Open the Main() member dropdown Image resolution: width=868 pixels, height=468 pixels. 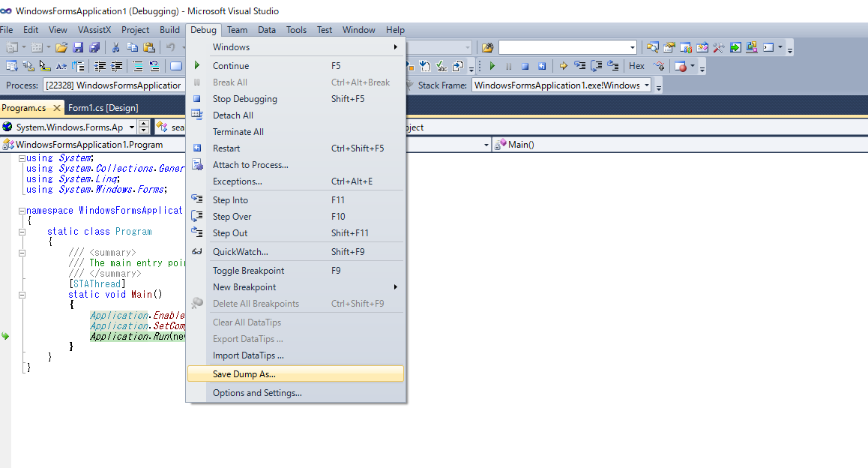(680, 145)
